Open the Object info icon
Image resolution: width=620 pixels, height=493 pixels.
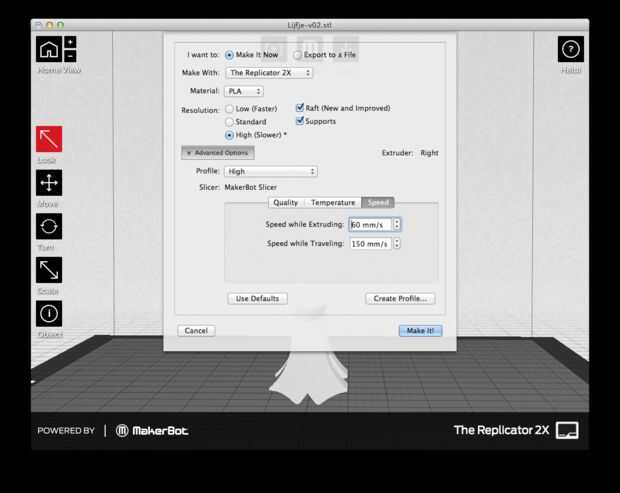click(x=49, y=314)
